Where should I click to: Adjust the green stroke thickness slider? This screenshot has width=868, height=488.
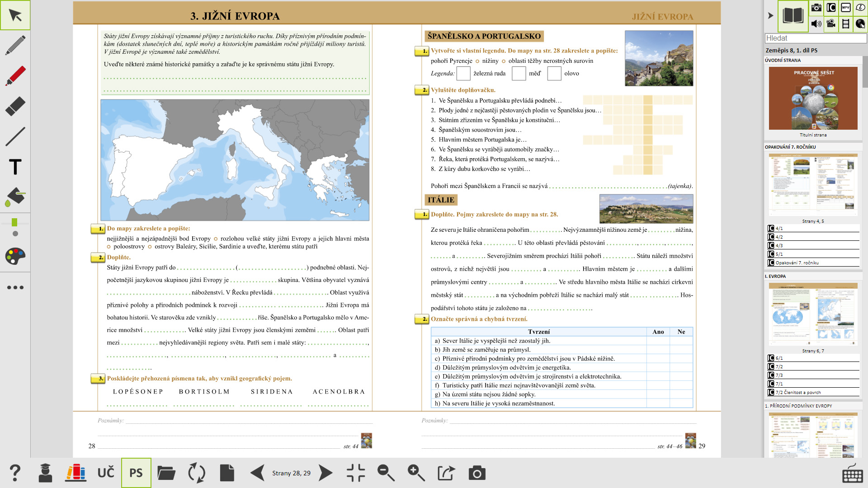pyautogui.click(x=15, y=223)
